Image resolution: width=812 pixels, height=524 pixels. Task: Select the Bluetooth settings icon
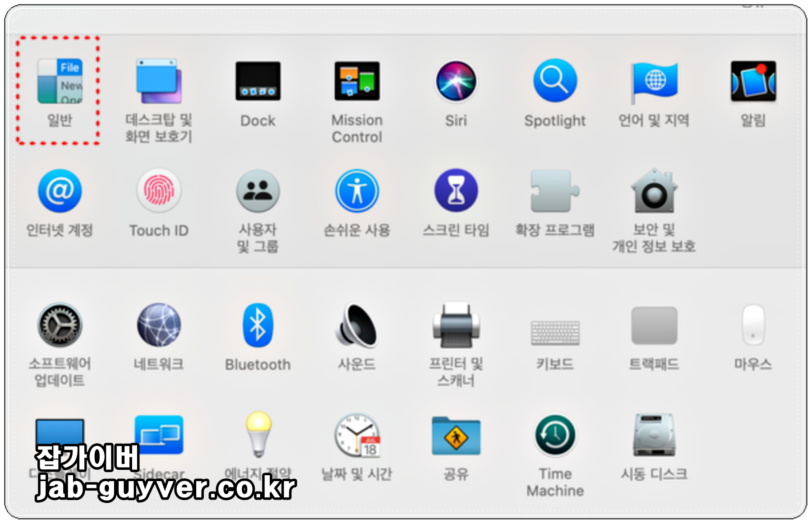click(x=258, y=325)
